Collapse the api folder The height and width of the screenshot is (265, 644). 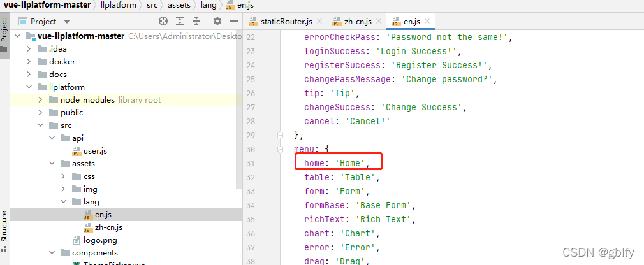(x=52, y=138)
